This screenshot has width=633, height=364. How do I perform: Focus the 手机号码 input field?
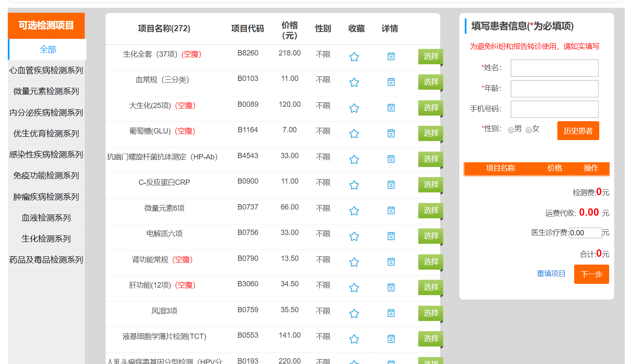[554, 109]
